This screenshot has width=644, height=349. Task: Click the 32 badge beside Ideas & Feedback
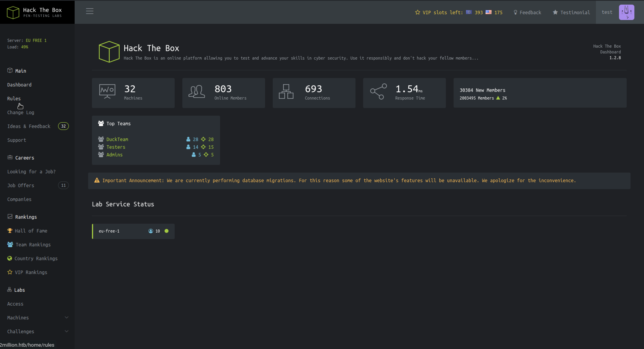(x=63, y=126)
